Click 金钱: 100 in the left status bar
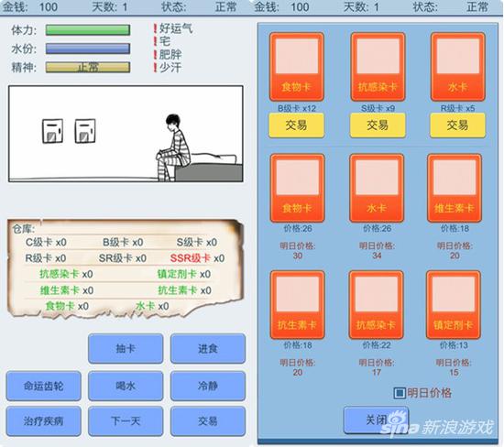The height and width of the screenshot is (447, 504). coord(30,6)
